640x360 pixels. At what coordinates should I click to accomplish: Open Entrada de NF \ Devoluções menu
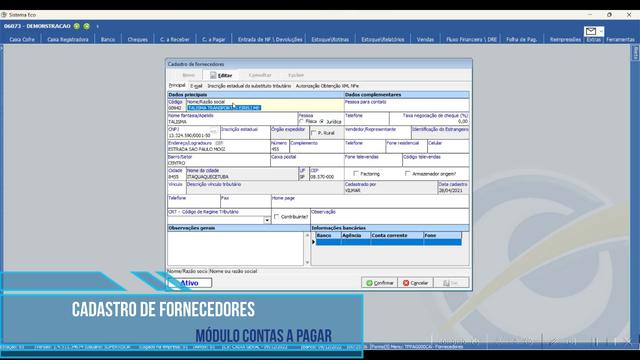point(270,40)
